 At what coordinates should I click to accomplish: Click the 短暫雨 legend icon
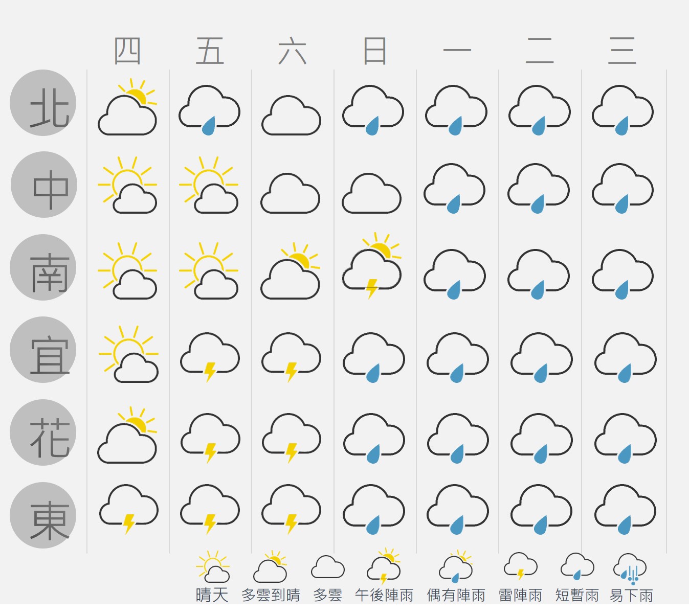577,566
